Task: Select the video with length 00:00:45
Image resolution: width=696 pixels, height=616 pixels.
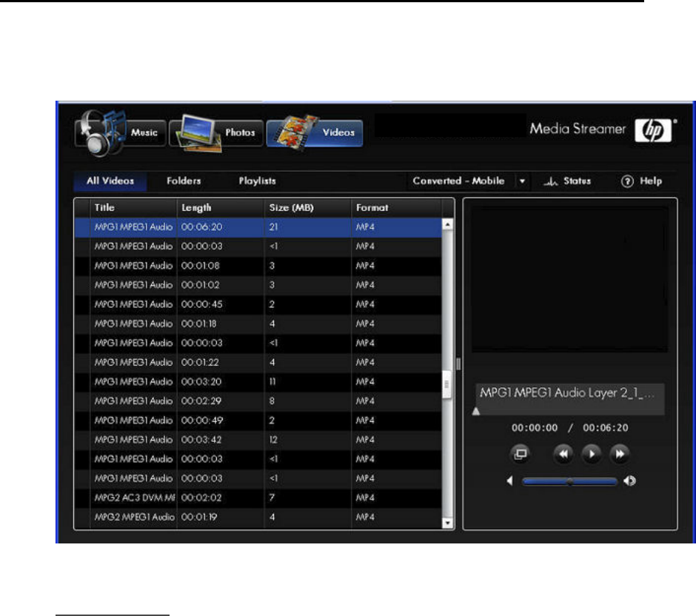Action: point(258,304)
